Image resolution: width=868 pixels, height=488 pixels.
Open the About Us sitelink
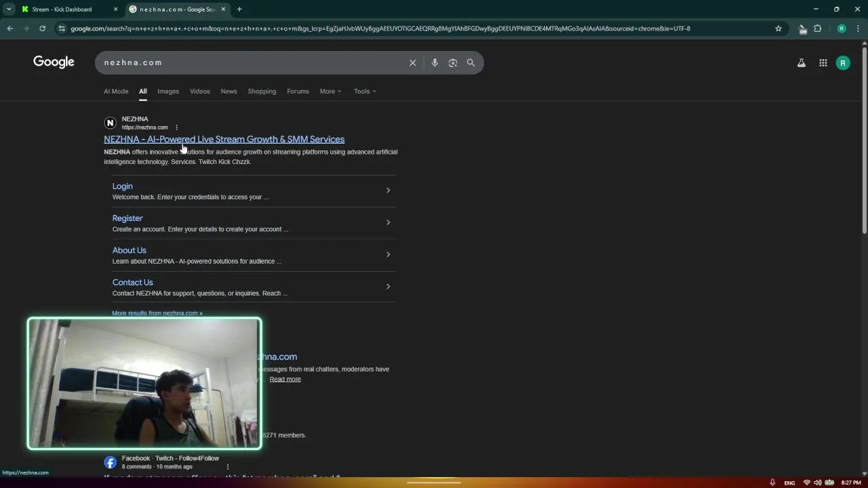tap(129, 250)
